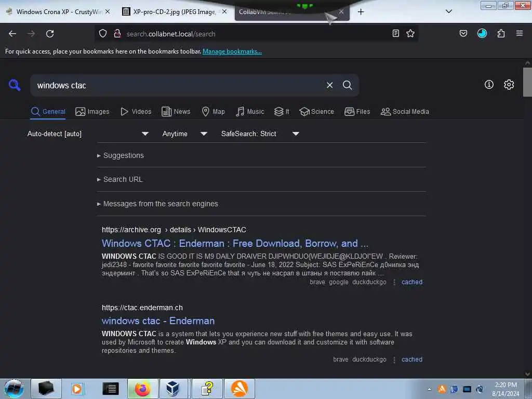
Task: Select the Music search category
Action: coord(250,112)
